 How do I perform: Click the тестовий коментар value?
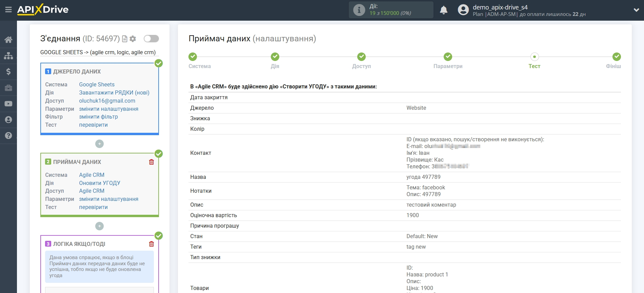point(431,205)
